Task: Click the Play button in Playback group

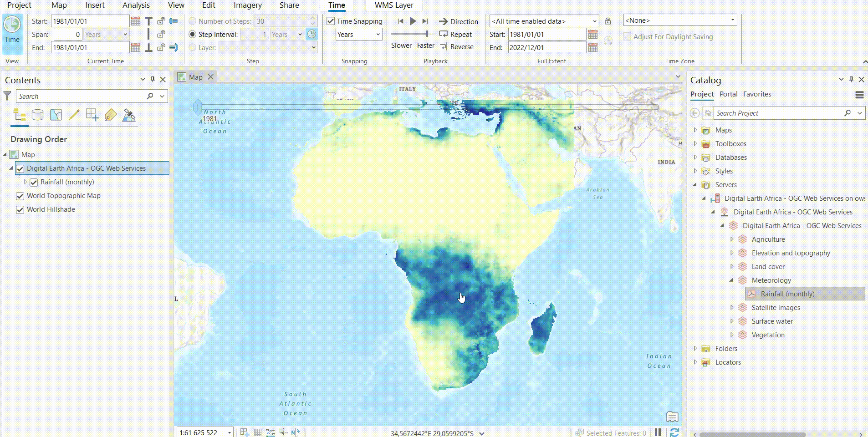Action: pos(413,21)
